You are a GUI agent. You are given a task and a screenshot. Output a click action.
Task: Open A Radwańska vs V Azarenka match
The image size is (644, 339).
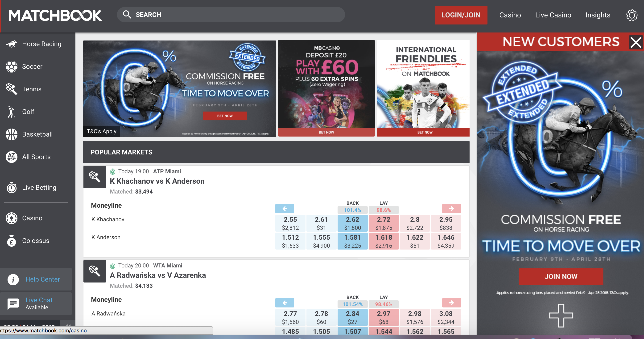(158, 275)
